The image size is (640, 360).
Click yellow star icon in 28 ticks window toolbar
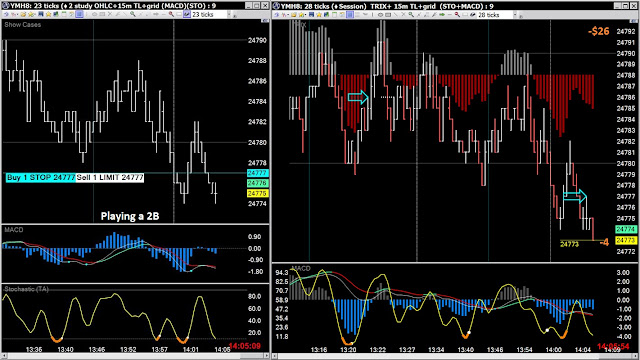[x=319, y=14]
